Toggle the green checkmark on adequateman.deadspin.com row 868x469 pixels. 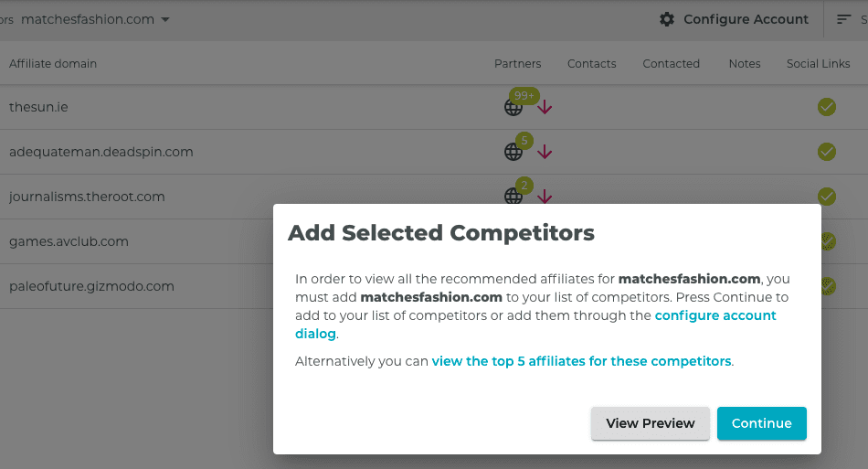pyautogui.click(x=827, y=152)
